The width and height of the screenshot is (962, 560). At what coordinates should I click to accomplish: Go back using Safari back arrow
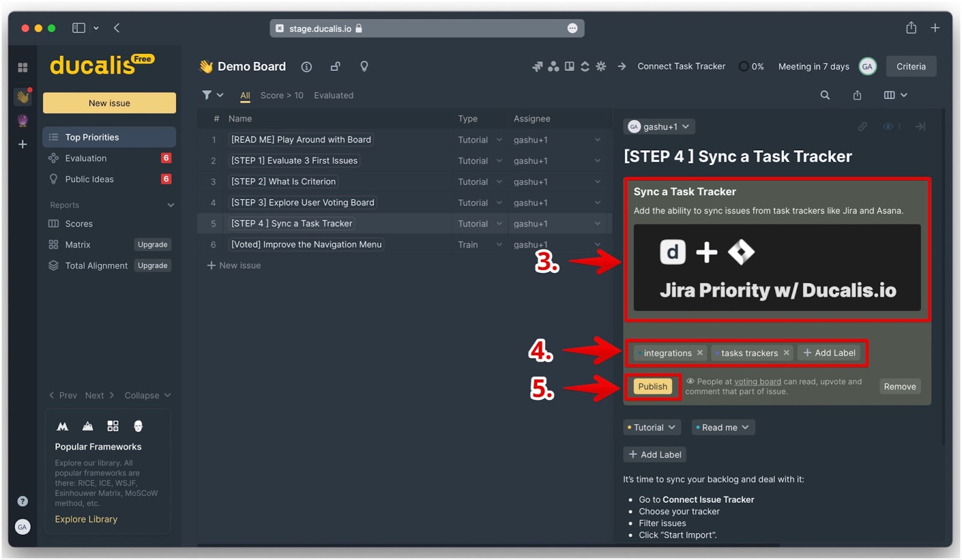[x=117, y=28]
